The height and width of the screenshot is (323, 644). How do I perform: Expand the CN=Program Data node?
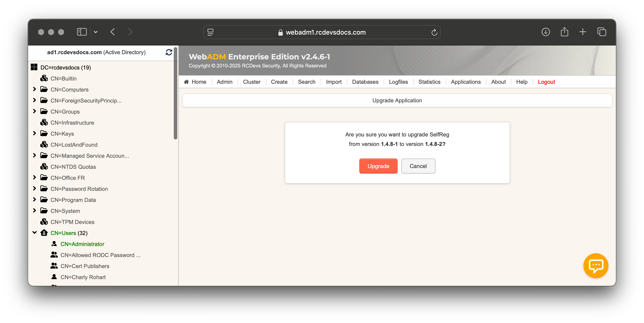click(x=35, y=200)
